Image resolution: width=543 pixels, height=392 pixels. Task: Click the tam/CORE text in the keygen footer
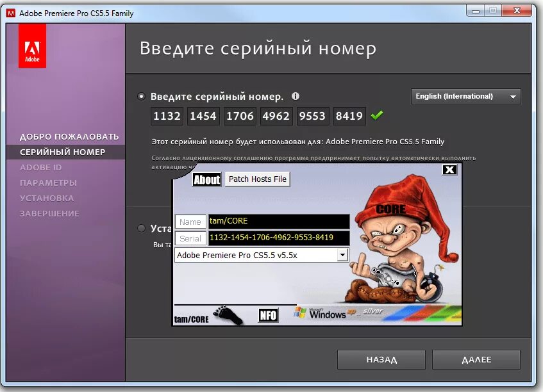(x=191, y=319)
